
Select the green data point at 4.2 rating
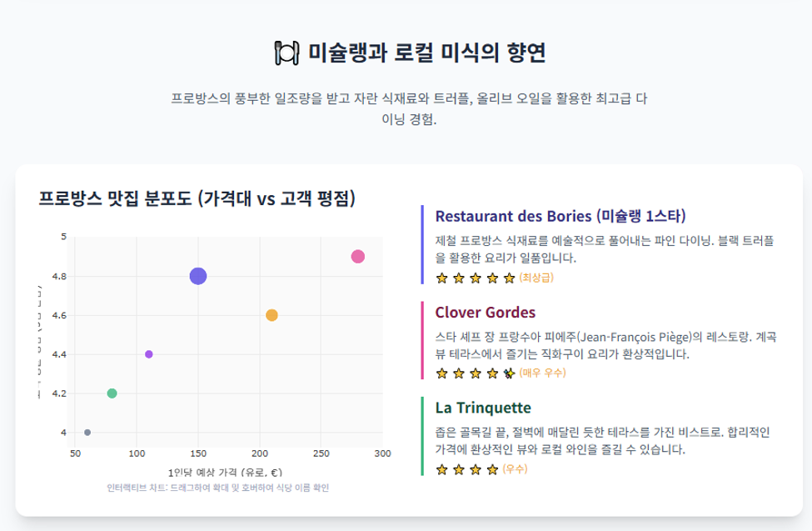click(x=112, y=393)
